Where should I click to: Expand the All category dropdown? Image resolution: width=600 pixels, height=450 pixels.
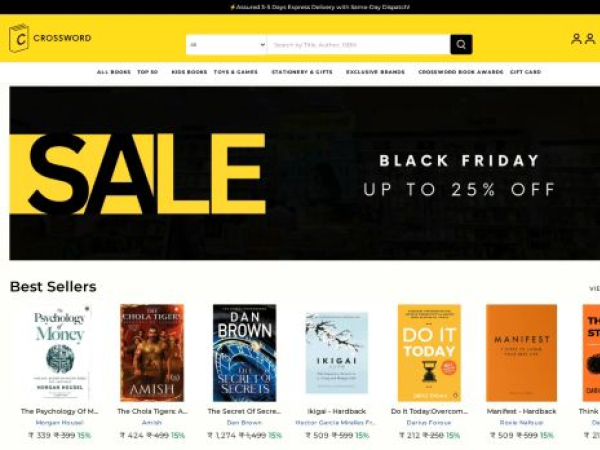227,45
